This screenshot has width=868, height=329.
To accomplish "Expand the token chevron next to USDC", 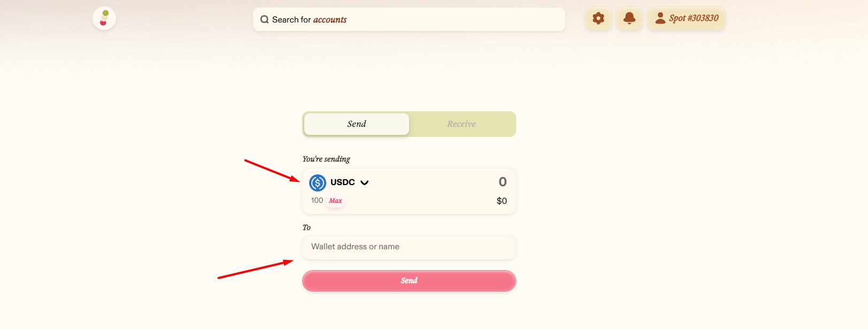I will click(365, 183).
